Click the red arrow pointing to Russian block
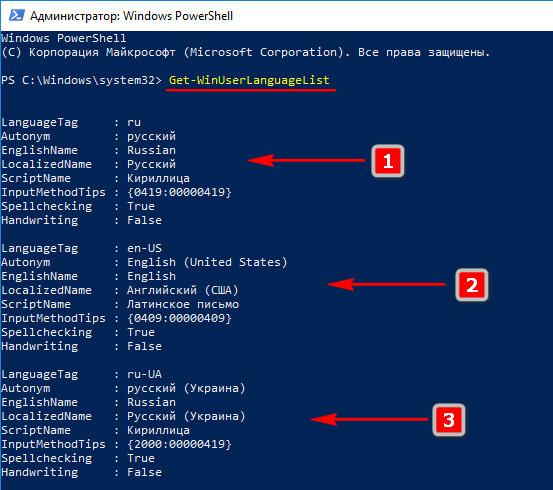 [306, 160]
